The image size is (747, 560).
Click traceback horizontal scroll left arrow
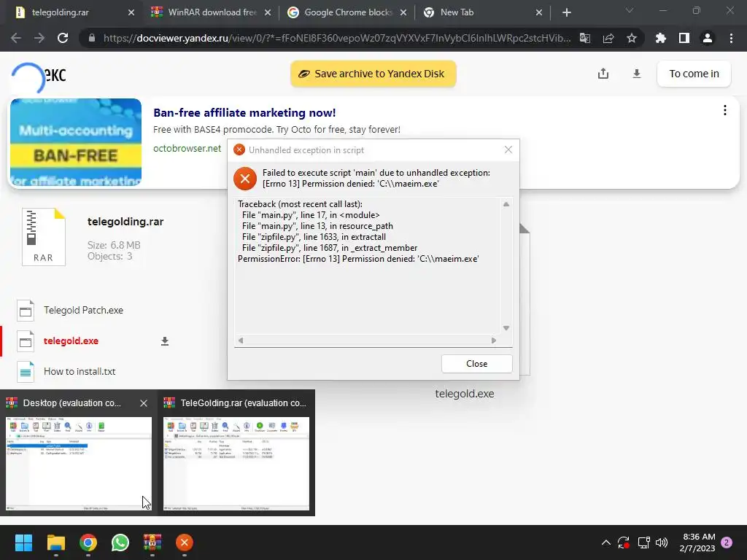pos(241,340)
